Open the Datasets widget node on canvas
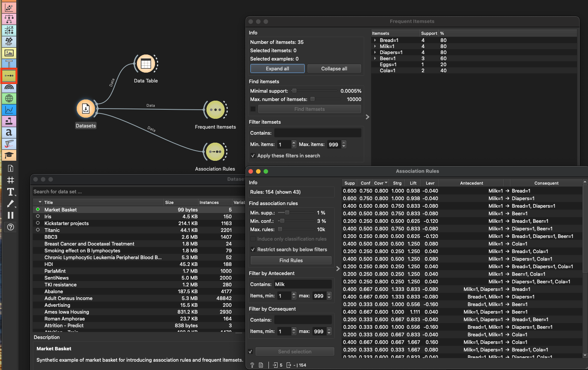The image size is (588, 370). pyautogui.click(x=86, y=109)
